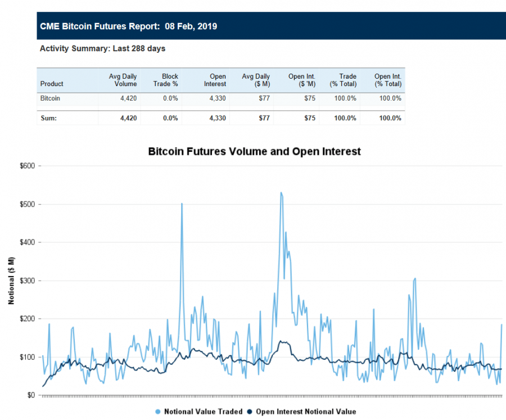Click the $600 y-axis label
506x420 pixels.
27,166
